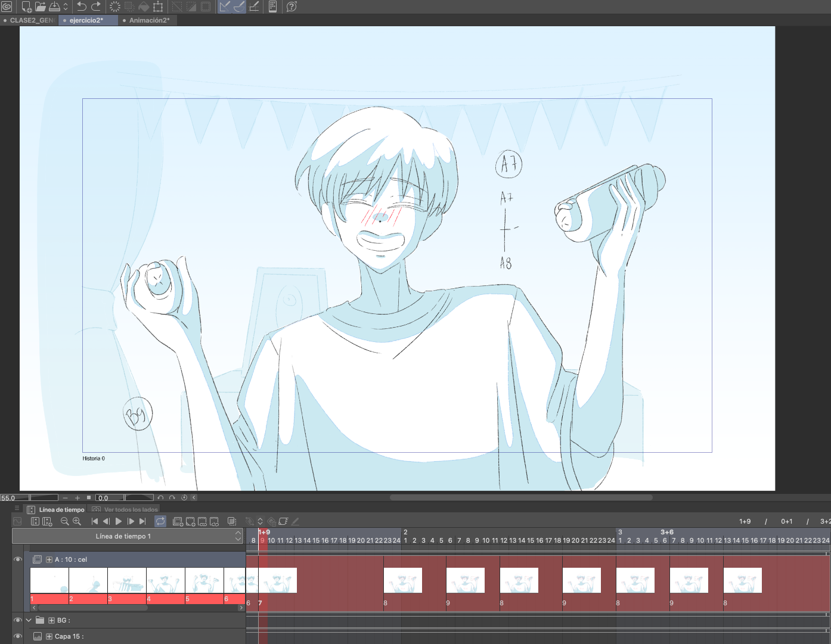Click the Deselect icon
Viewport: 831px width, 644px height.
177,7
